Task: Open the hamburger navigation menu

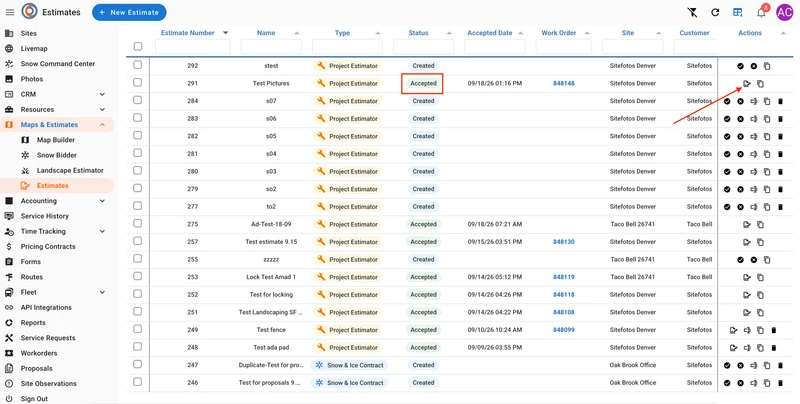Action: click(x=10, y=12)
